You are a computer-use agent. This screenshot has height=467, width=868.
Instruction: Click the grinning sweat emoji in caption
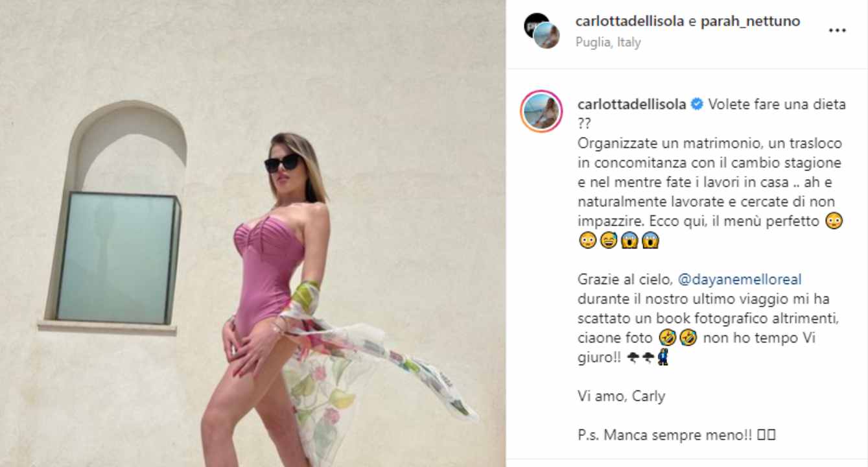609,241
